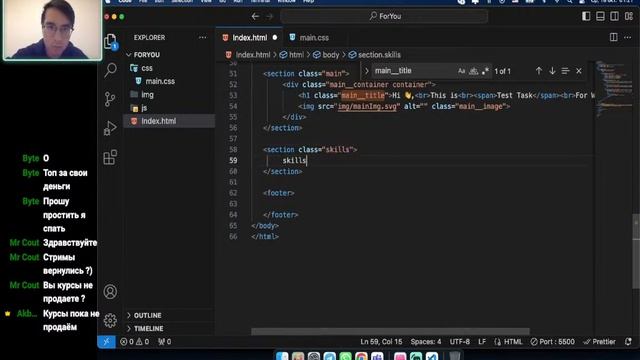Go to previous match in find widget
The image size is (640, 360).
click(x=539, y=71)
